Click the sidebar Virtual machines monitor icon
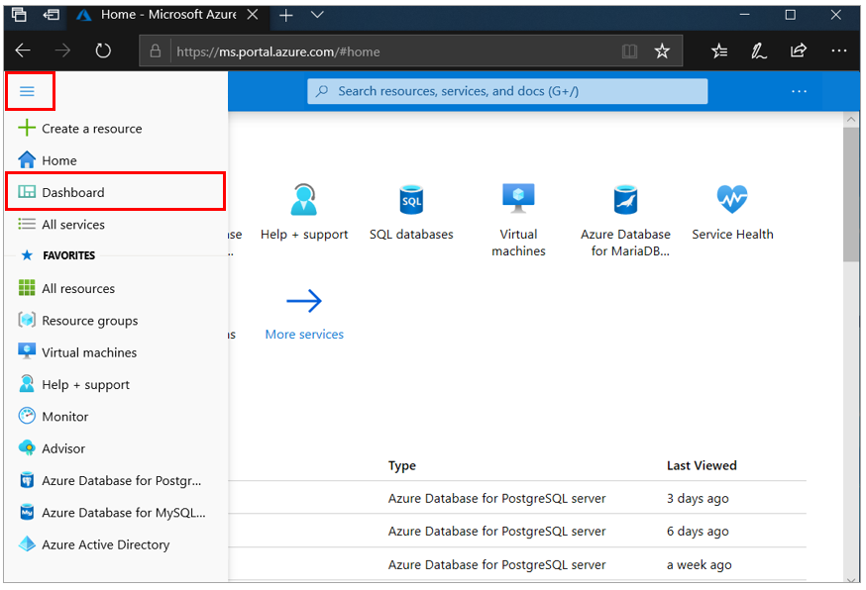The height and width of the screenshot is (590, 866). pos(27,352)
